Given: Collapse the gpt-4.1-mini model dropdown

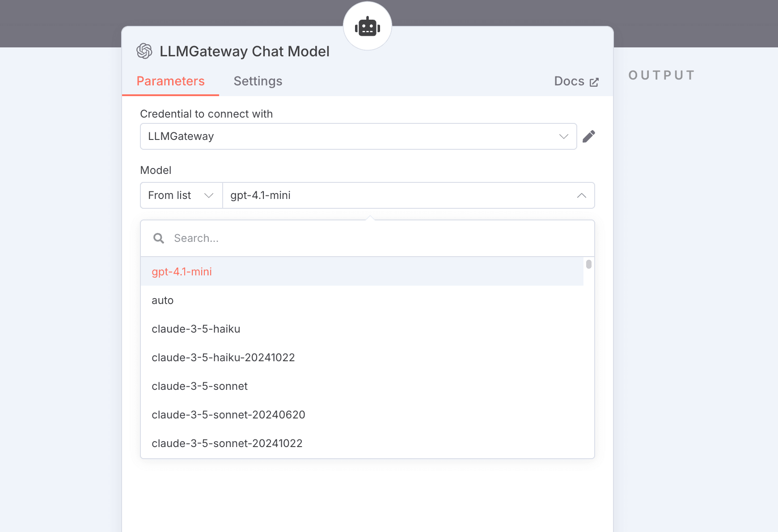Looking at the screenshot, I should (x=581, y=195).
